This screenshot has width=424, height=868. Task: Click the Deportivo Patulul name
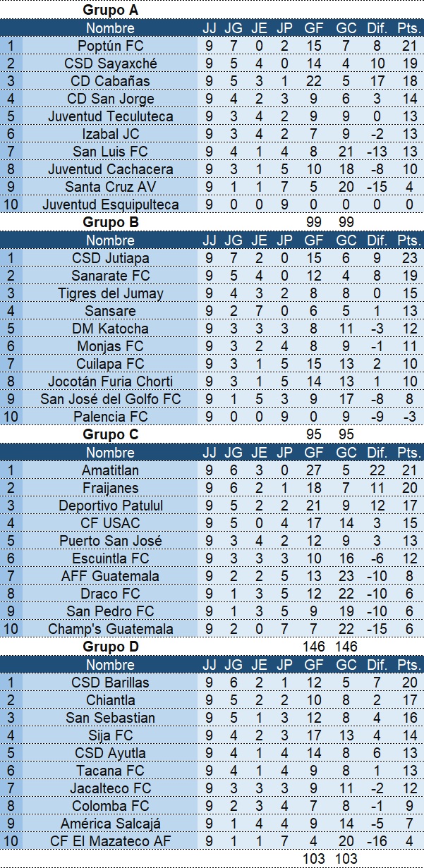[x=110, y=506]
